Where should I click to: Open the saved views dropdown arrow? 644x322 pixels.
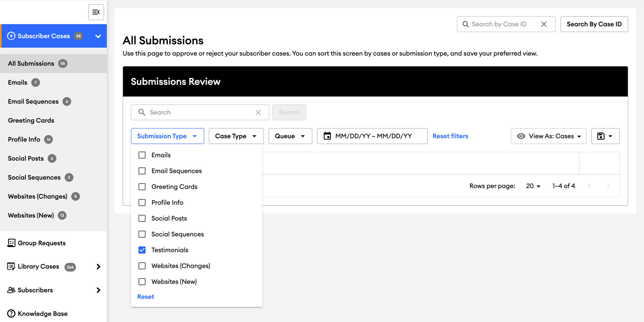point(610,136)
